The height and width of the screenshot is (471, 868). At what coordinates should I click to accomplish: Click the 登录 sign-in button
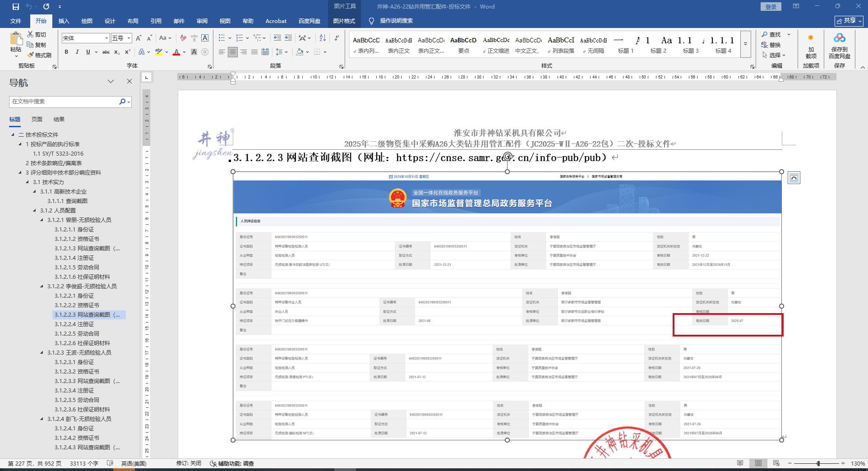click(x=771, y=7)
